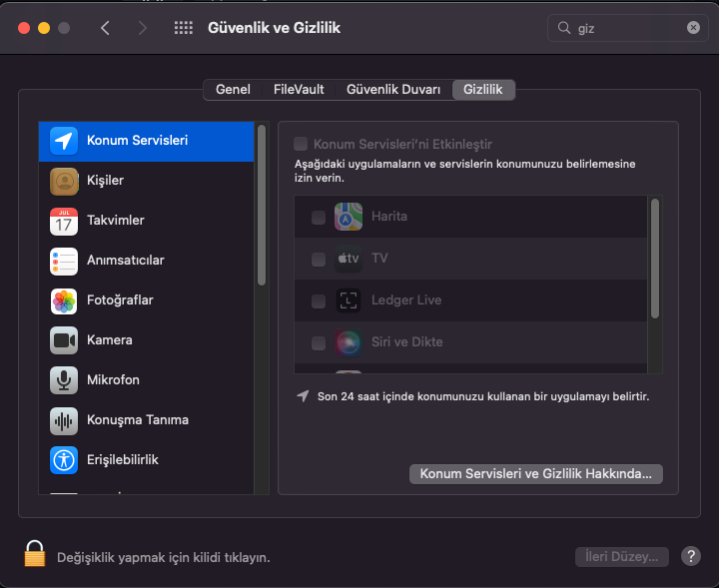Show all preferences grid button
719x588 pixels.
click(x=184, y=28)
